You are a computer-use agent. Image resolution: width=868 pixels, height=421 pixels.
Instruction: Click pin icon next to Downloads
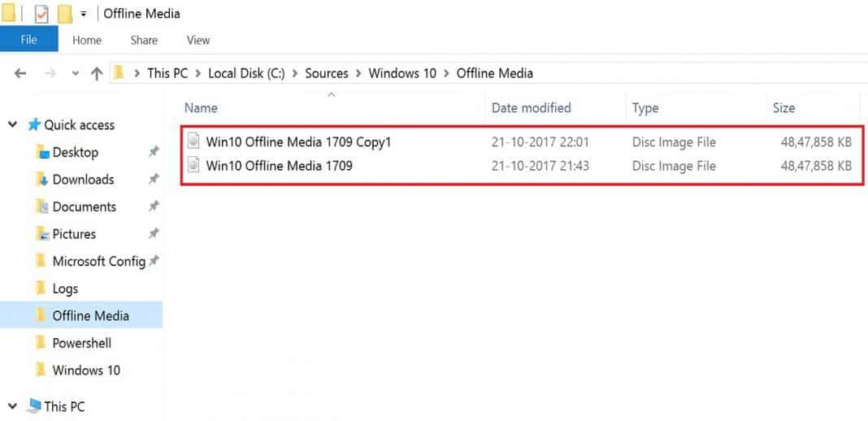tap(154, 179)
